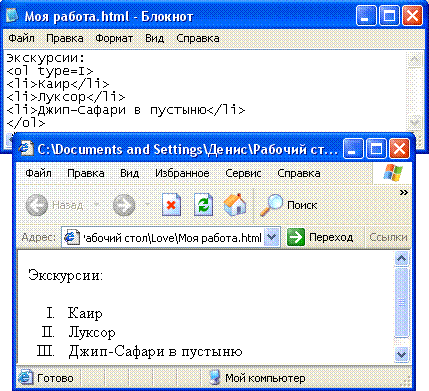Expand toolbar overflow chevron (»)
Screen dimensions: 429x391
pos(404,192)
